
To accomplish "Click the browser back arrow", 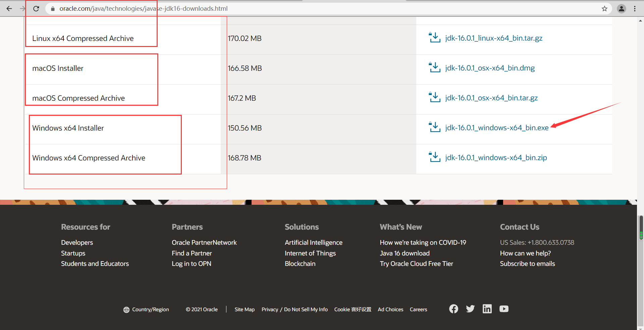I will point(9,9).
